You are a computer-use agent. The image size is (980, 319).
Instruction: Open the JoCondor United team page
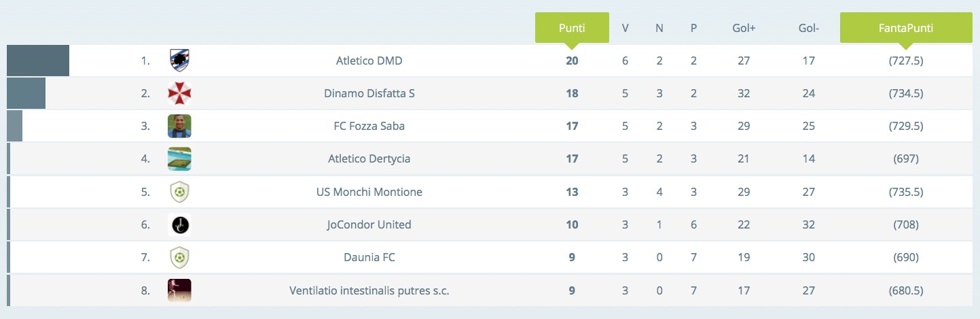pos(369,224)
